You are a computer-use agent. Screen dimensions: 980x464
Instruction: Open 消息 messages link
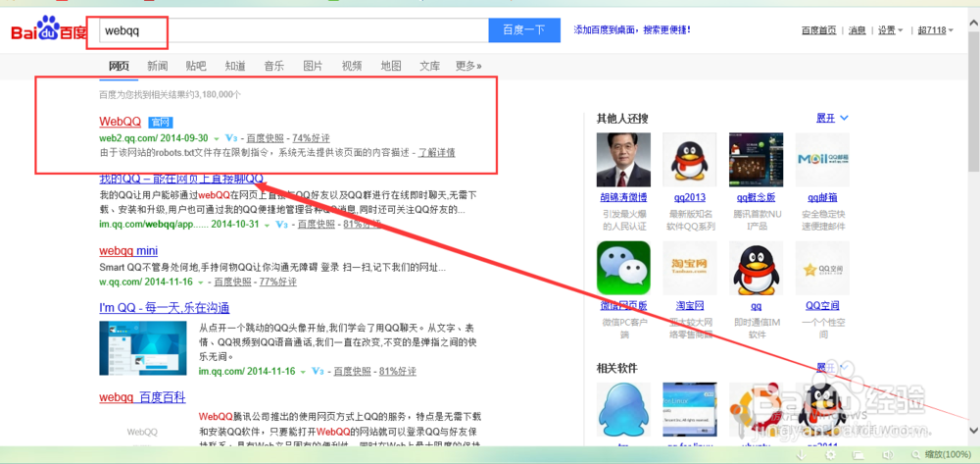(x=857, y=30)
